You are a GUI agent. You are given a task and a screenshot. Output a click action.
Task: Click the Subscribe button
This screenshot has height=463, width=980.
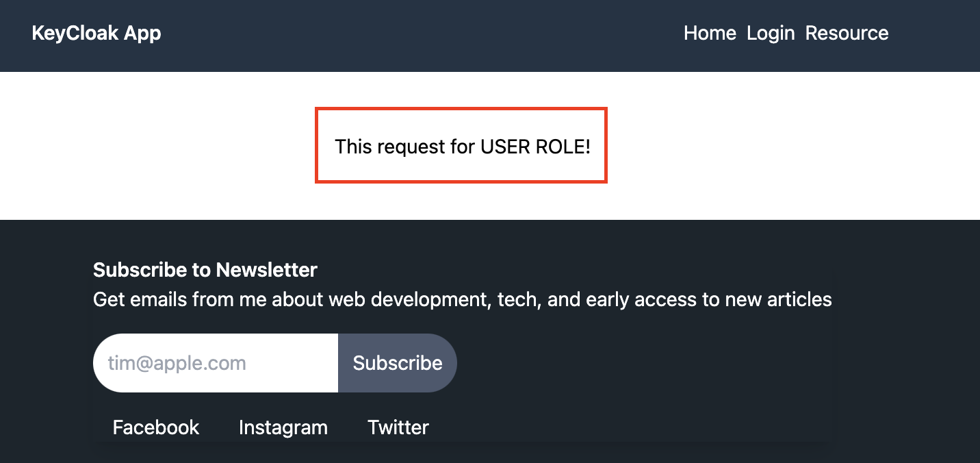pyautogui.click(x=398, y=363)
